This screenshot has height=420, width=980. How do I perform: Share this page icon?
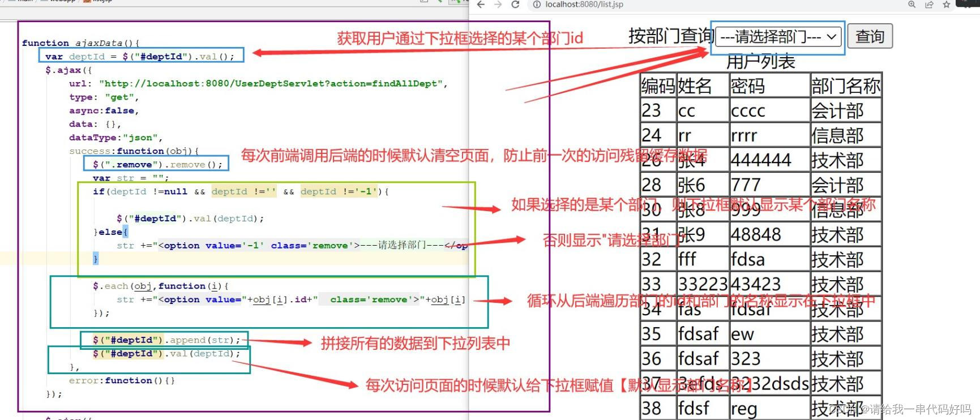click(x=929, y=5)
